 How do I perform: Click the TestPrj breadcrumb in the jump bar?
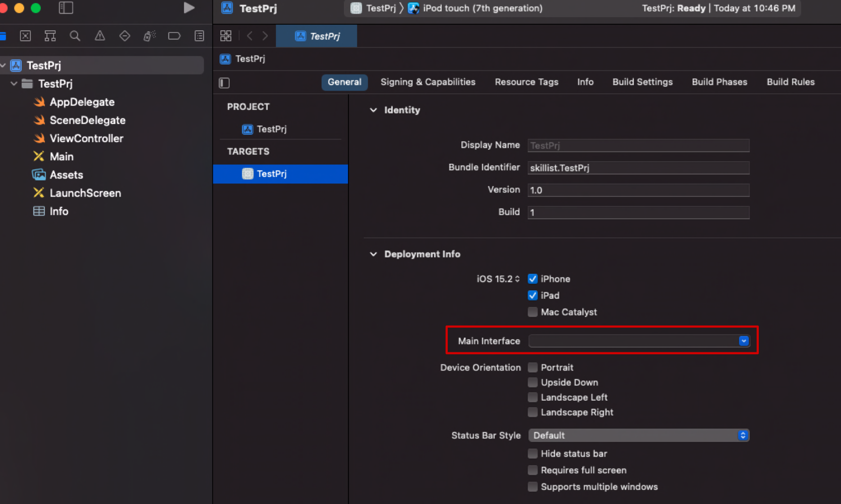[x=243, y=59]
